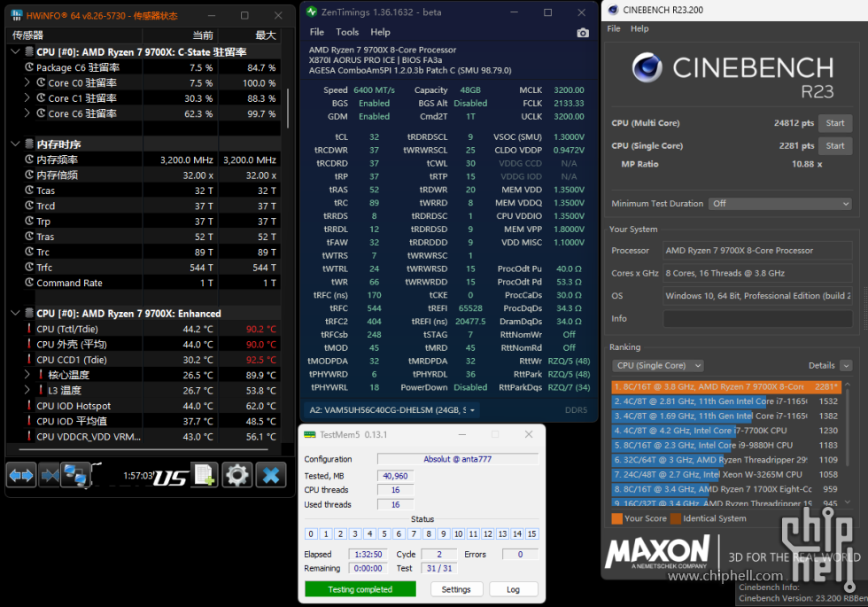Select the Ryzen 7 9700X ranking entry
Viewport: 868px width, 607px height.
(x=725, y=386)
